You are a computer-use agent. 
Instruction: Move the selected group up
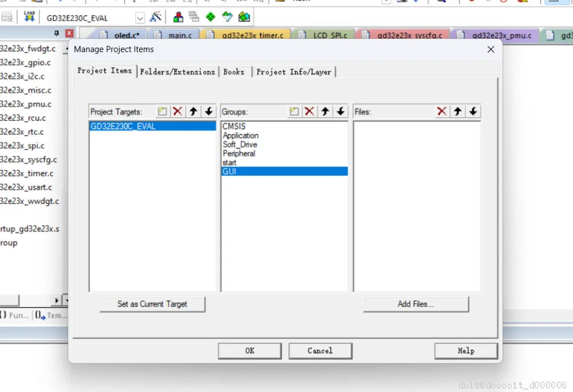coord(325,111)
